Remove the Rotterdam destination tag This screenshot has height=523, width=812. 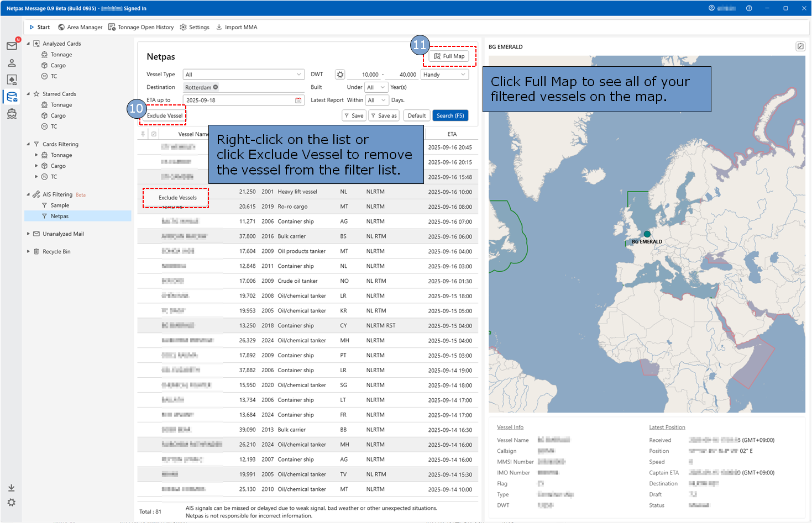pyautogui.click(x=216, y=87)
